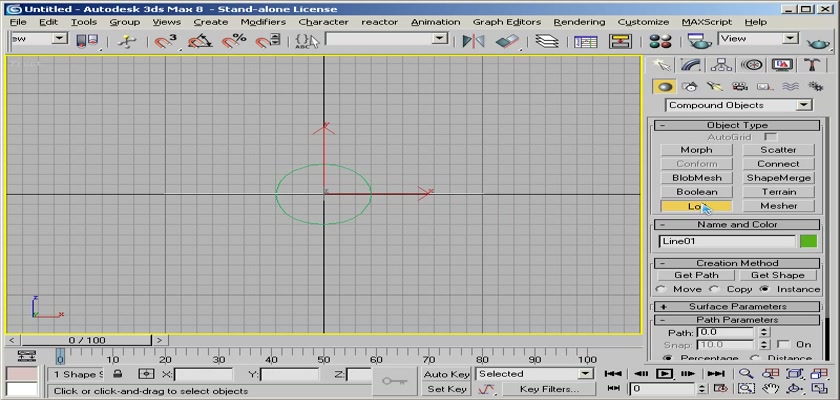Enable the Snap On checkbox
Viewport: 840px width, 400px height.
pyautogui.click(x=783, y=344)
